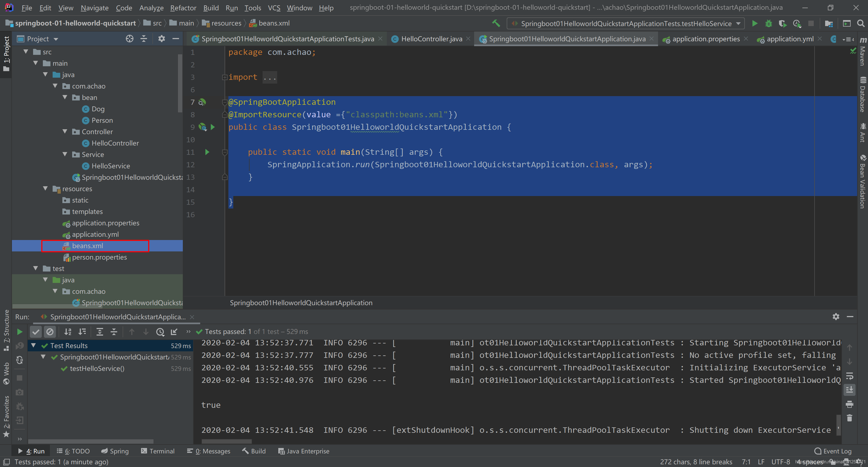Click the Build project hammer icon

[x=496, y=23]
